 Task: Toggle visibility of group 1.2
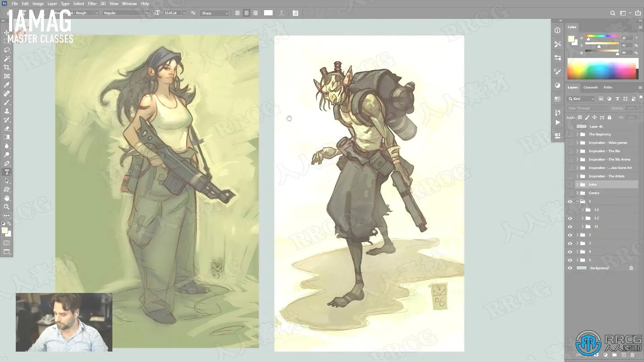coord(570,218)
